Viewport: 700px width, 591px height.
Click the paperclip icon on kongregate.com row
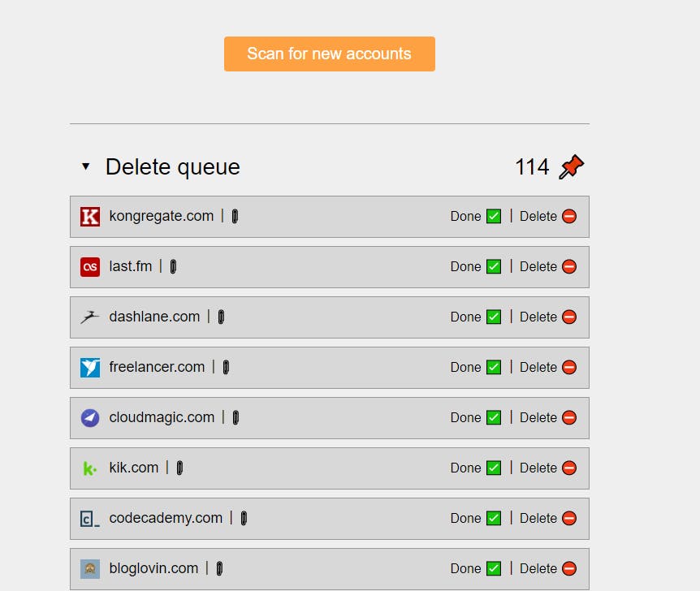click(234, 216)
